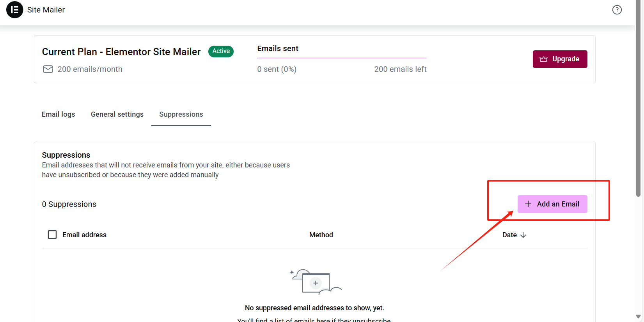Click the envelope icon beside 200 emails/month
644x322 pixels.
pyautogui.click(x=48, y=69)
